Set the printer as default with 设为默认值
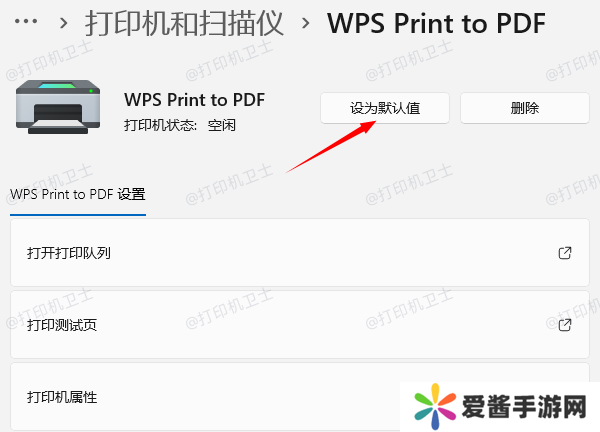This screenshot has width=600, height=432. pos(385,108)
